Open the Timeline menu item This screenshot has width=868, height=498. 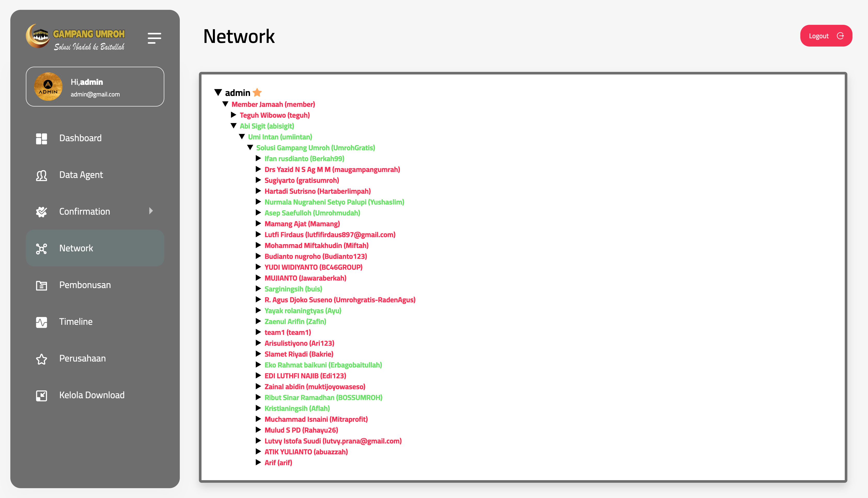coord(95,321)
